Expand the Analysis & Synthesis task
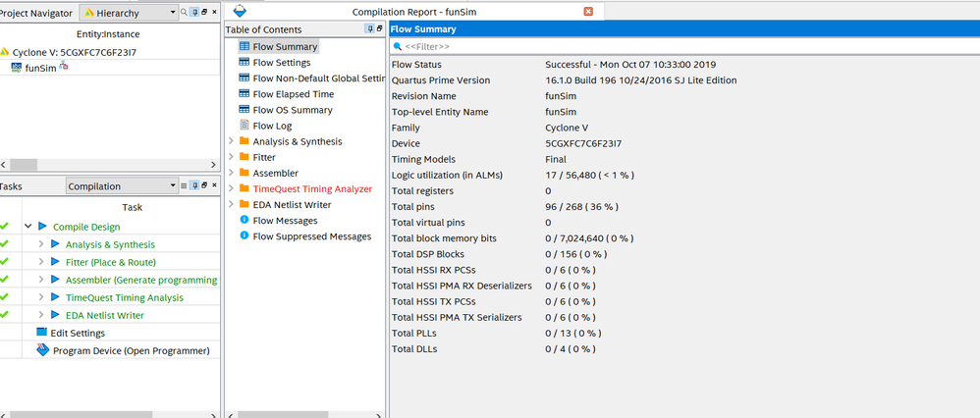Screen dimensions: 980x418 point(41,244)
